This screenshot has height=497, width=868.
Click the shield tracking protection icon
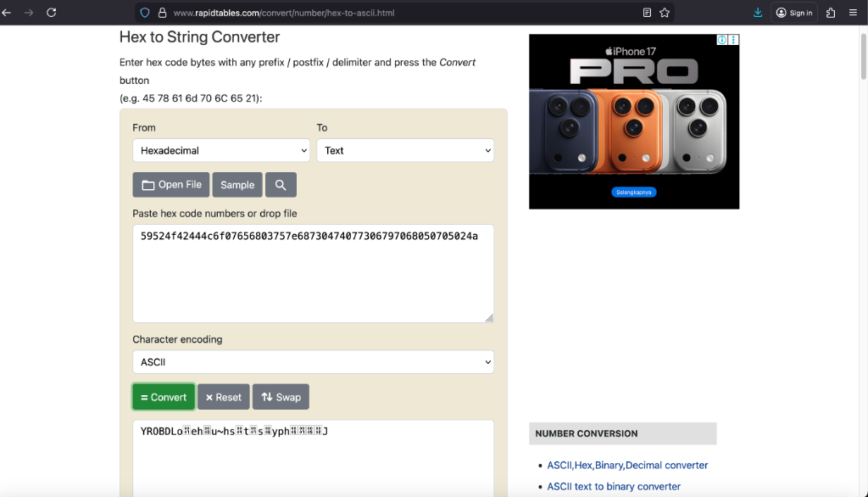click(x=145, y=13)
